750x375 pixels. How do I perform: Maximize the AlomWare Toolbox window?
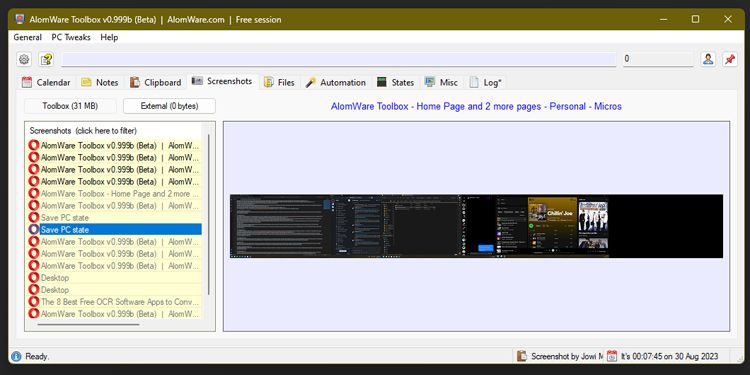(695, 20)
